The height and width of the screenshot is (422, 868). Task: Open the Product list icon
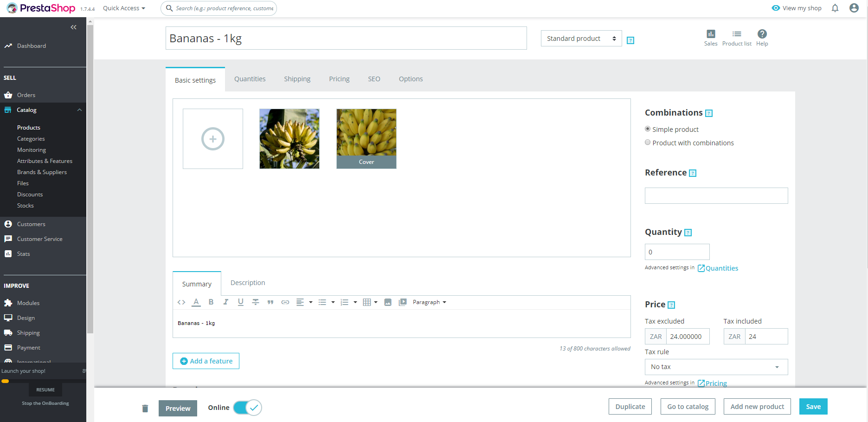pyautogui.click(x=737, y=34)
